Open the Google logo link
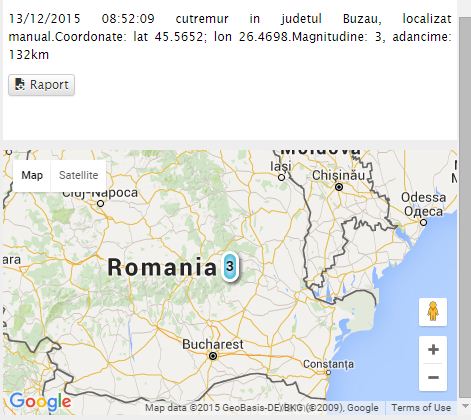The width and height of the screenshot is (471, 420). tap(40, 402)
